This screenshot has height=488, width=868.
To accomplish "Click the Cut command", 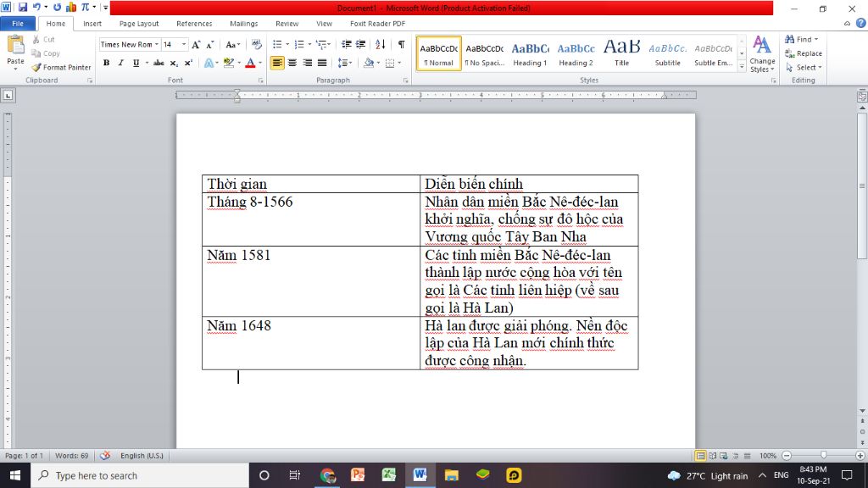I will [x=43, y=39].
